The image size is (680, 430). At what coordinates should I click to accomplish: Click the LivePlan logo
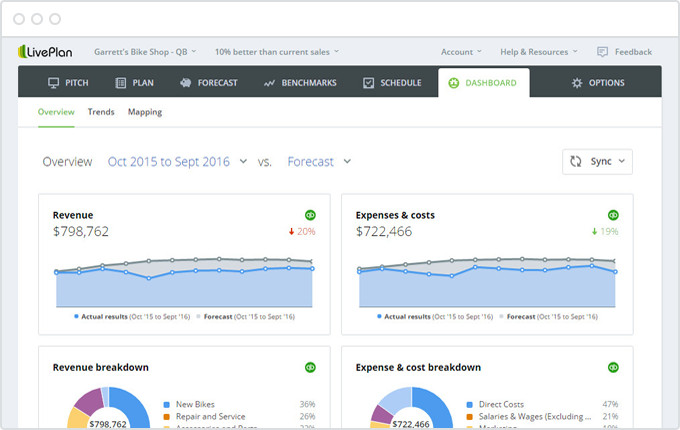[45, 52]
